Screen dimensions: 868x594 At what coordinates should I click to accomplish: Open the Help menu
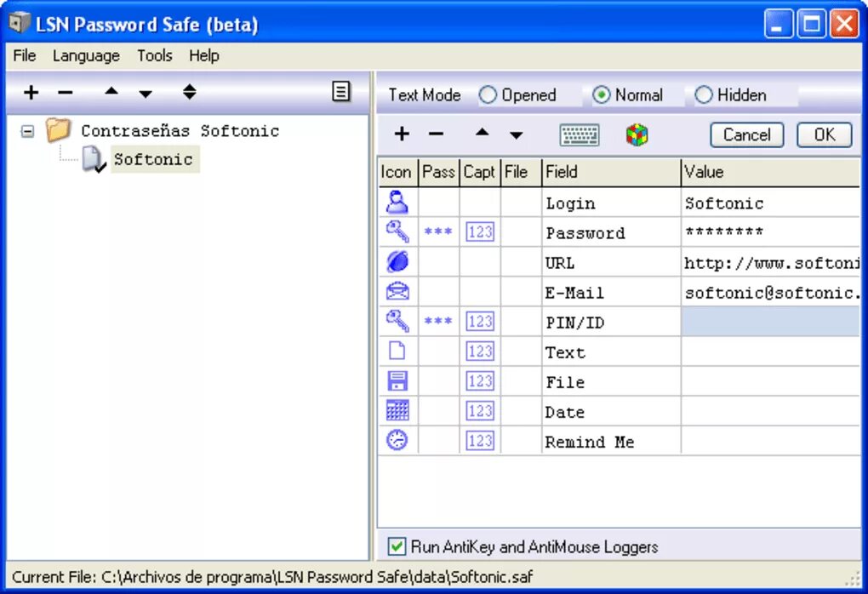click(203, 56)
